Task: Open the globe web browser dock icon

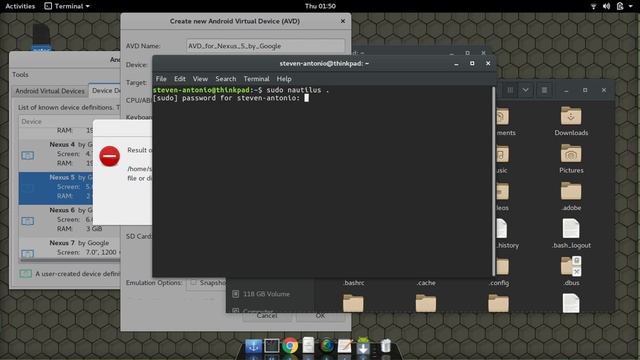Action: [x=327, y=345]
